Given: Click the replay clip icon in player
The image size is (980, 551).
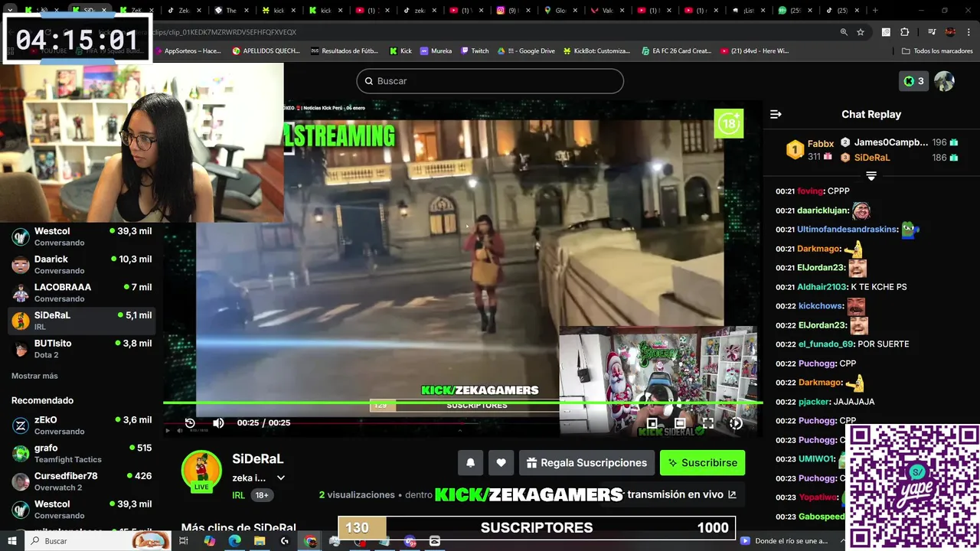Looking at the screenshot, I should 190,422.
